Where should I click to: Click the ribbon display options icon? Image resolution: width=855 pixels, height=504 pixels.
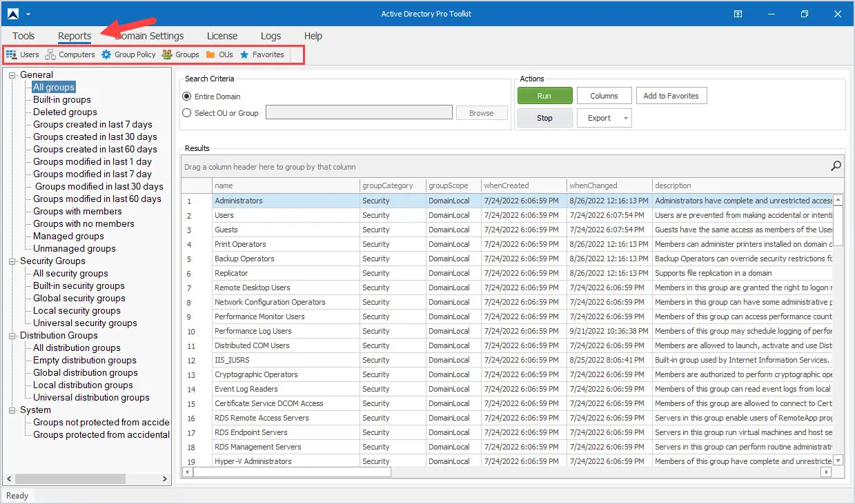tap(738, 14)
